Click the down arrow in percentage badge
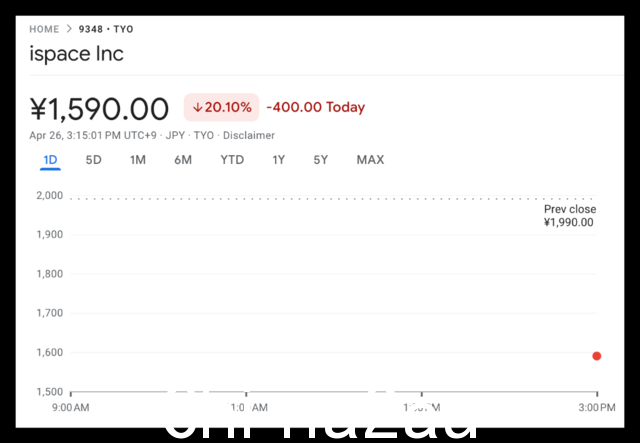This screenshot has width=640, height=443. pyautogui.click(x=198, y=107)
